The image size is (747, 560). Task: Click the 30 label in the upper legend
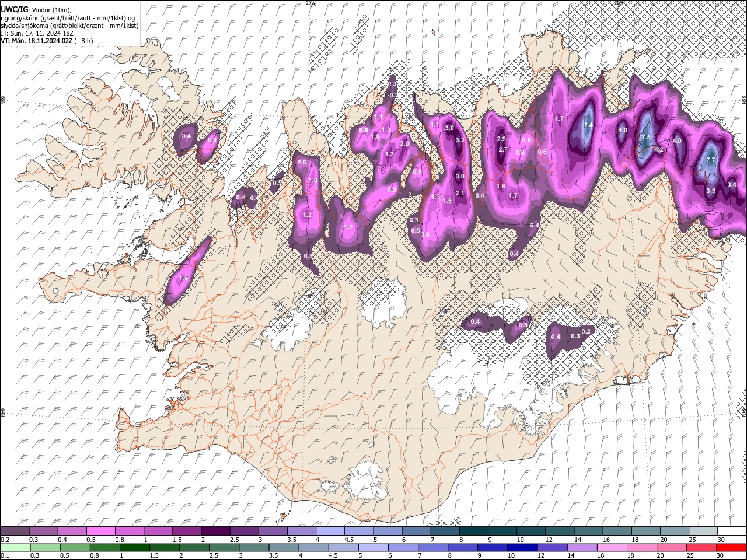click(x=721, y=539)
